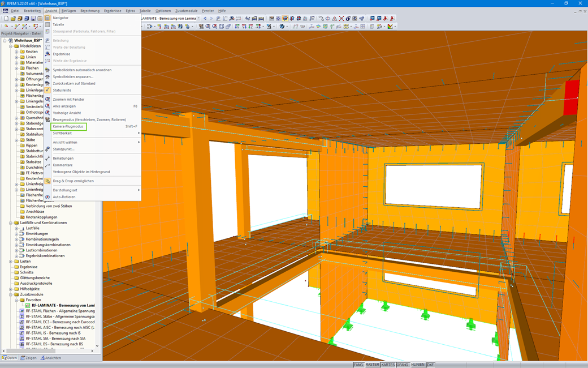Screen dimensions: 588x368
Task: Activate Kamera-Flugmodus from the open menu
Action: pyautogui.click(x=68, y=127)
